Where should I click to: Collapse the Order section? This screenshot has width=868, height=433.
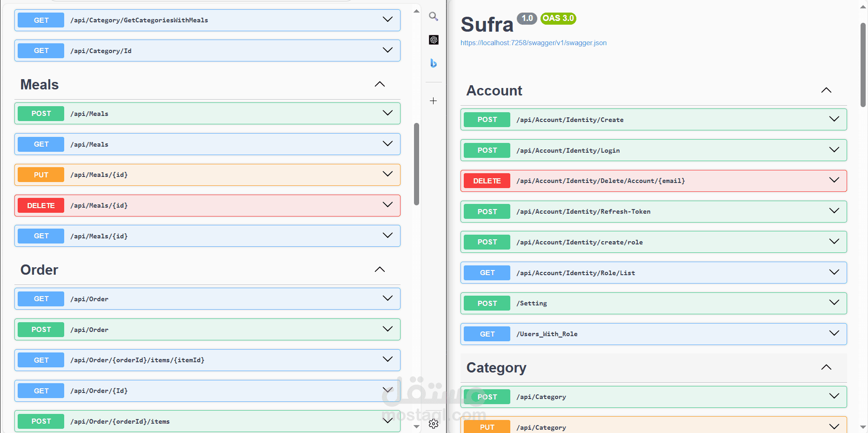380,270
